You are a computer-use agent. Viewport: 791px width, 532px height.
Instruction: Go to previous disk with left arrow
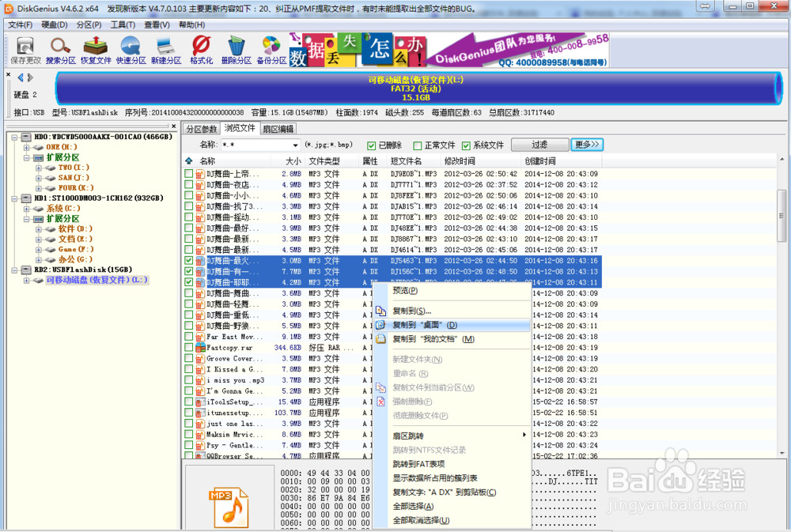[21, 77]
